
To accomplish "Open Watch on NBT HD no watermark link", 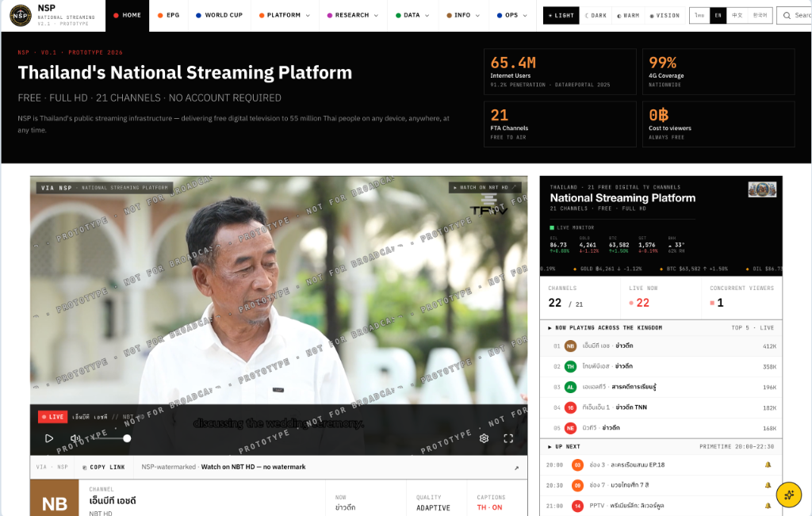I will click(x=253, y=467).
